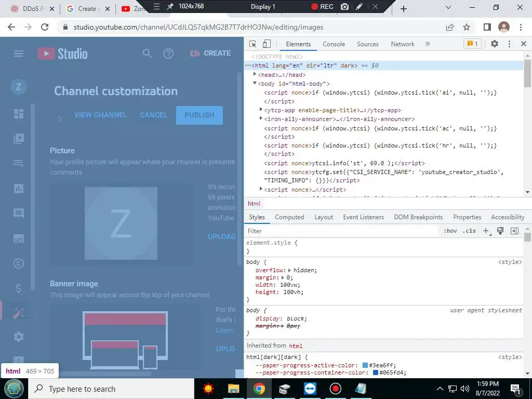This screenshot has height=399, width=532.
Task: Click the Studio search magnifier icon
Action: click(147, 54)
